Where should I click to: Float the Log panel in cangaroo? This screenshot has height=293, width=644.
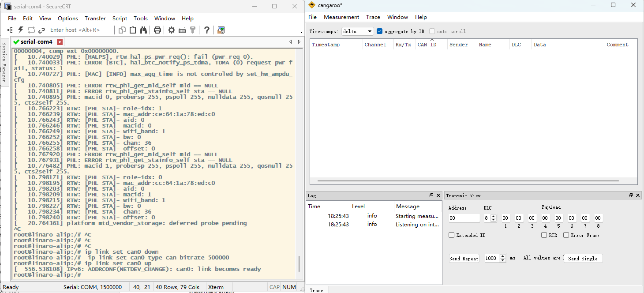point(431,195)
